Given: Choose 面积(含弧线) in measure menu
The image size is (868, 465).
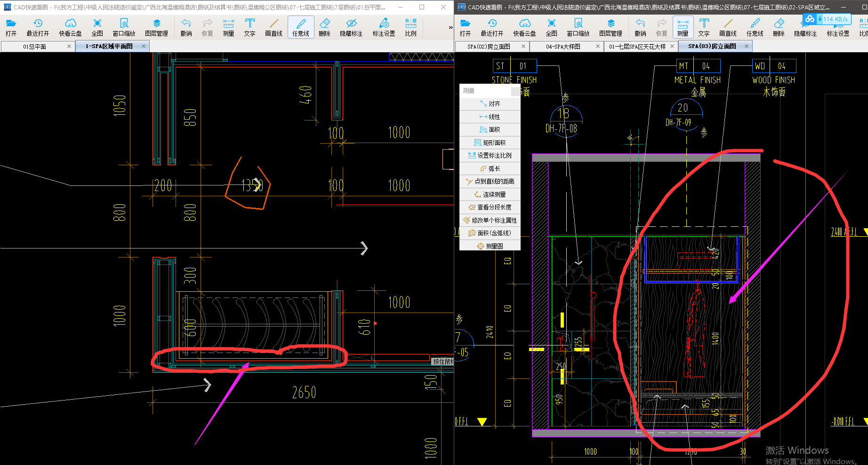Looking at the screenshot, I should [490, 233].
